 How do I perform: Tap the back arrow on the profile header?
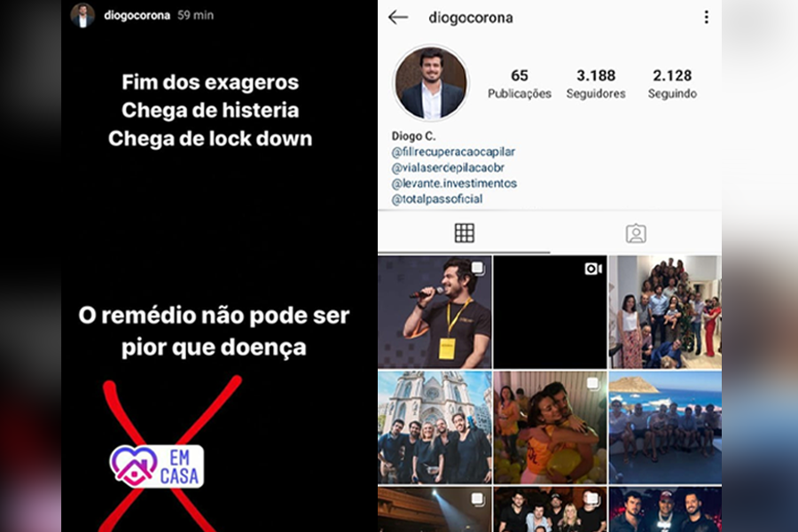[x=398, y=18]
